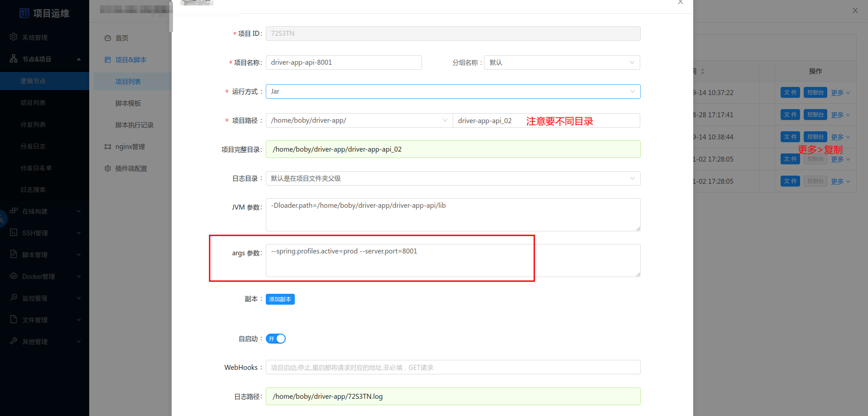Click the nginx管理 icon
The image size is (868, 416).
[x=108, y=147]
